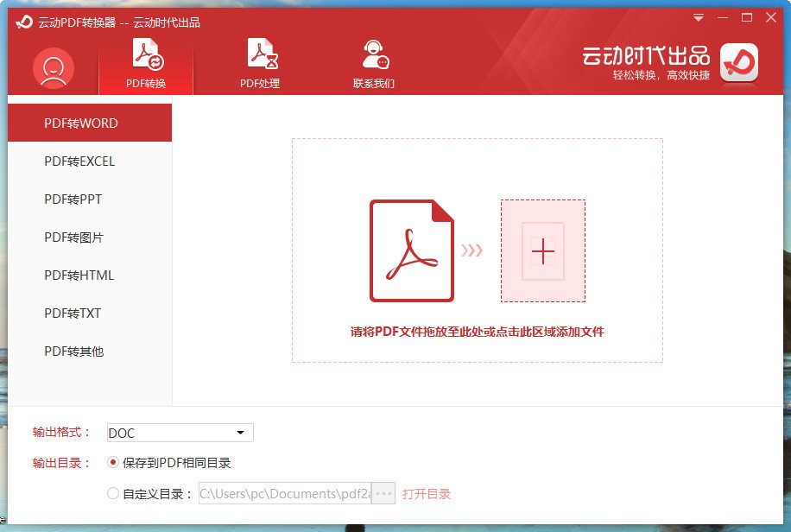The image size is (791, 532).
Task: Click the 打开目录 link
Action: click(x=427, y=494)
